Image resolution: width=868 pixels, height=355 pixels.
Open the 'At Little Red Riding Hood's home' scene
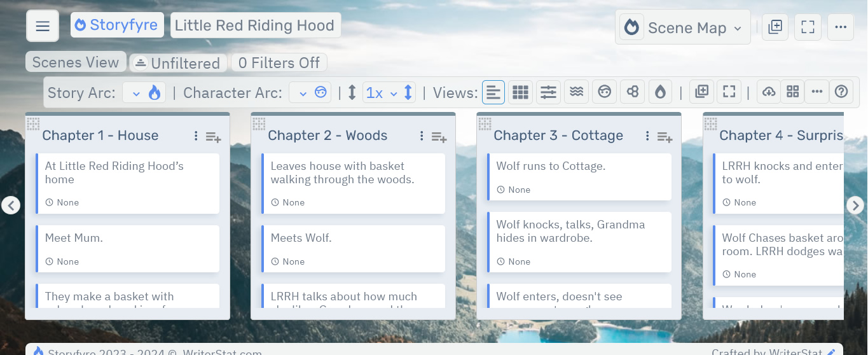pos(127,183)
